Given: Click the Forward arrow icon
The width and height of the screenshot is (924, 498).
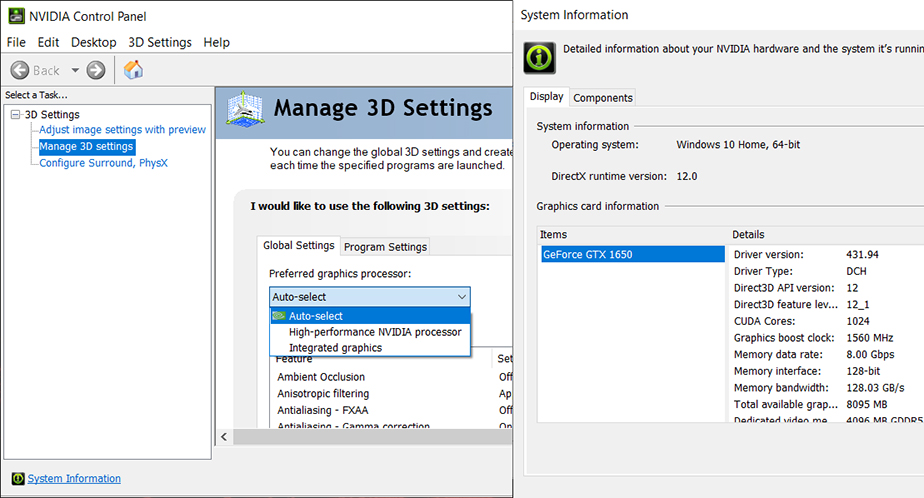Looking at the screenshot, I should pos(96,70).
